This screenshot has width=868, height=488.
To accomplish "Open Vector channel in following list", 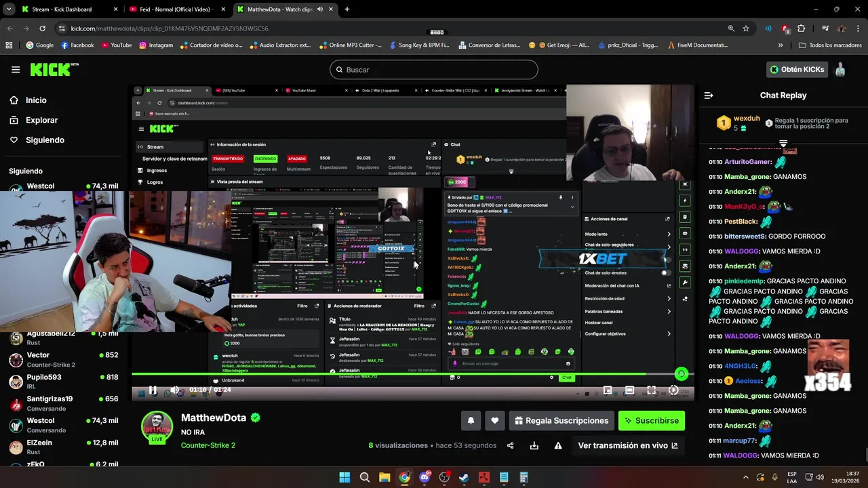I will coord(64,359).
